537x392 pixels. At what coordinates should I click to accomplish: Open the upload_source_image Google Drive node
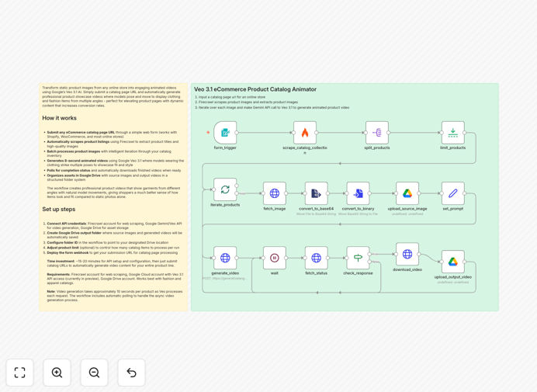pos(407,193)
